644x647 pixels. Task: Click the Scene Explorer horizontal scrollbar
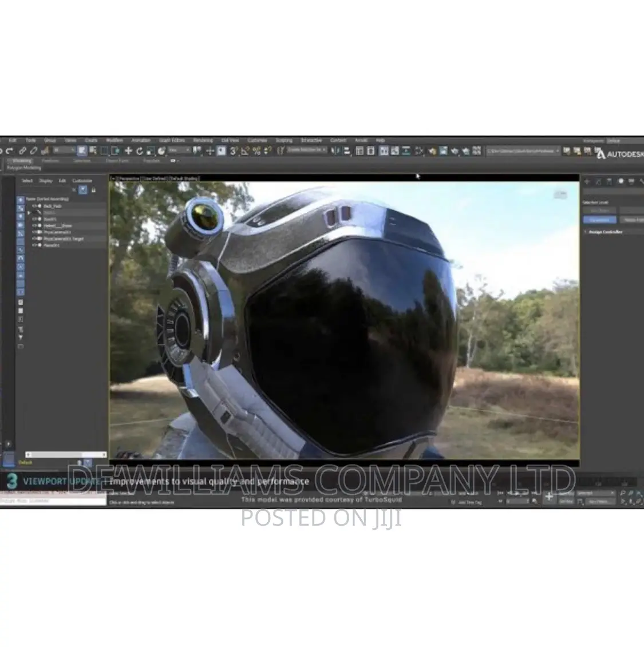click(66, 455)
